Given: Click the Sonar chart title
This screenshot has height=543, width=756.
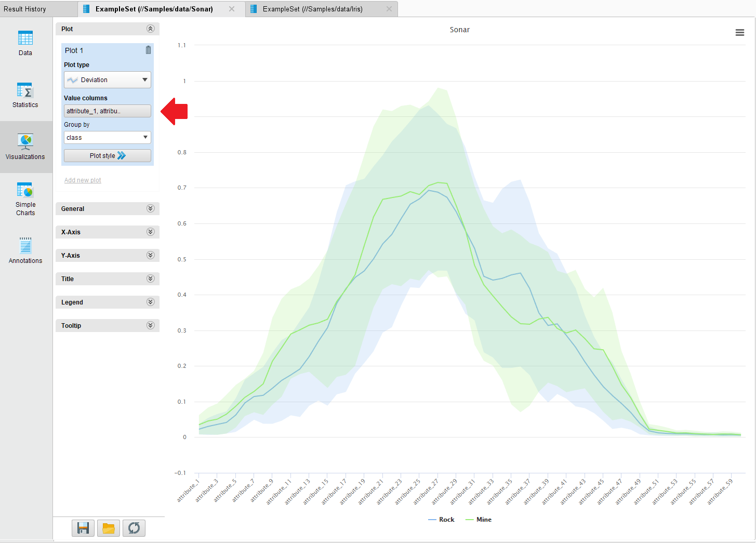Looking at the screenshot, I should [460, 30].
